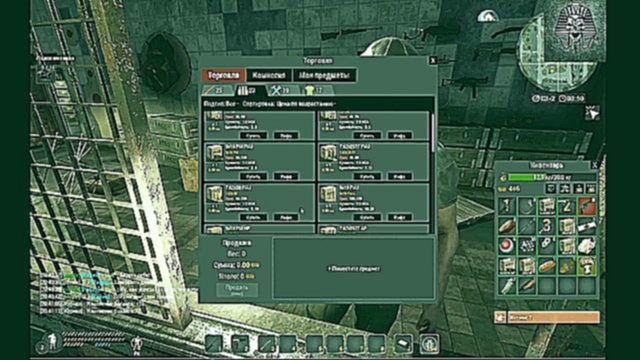Click the trade item list vertical scrollbar
The height and width of the screenshot is (360, 640).
click(433, 171)
